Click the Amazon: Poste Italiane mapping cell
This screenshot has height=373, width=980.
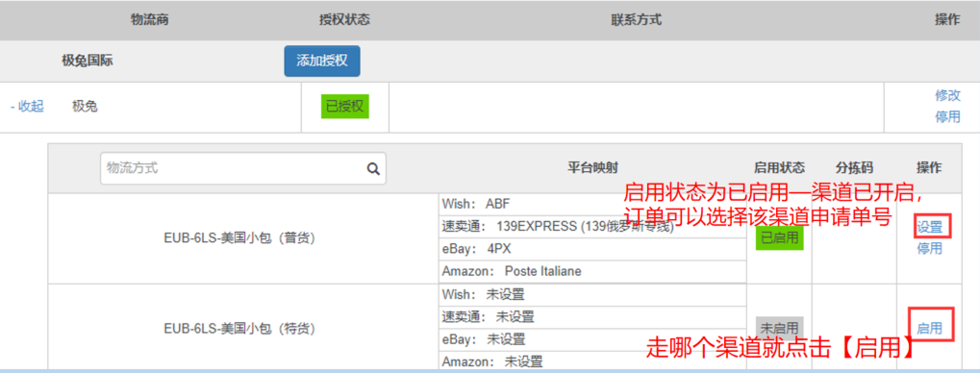(x=593, y=272)
